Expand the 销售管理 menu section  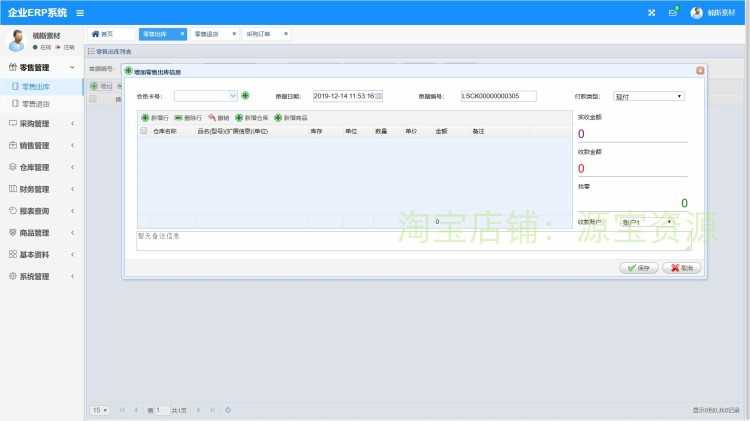[72, 145]
